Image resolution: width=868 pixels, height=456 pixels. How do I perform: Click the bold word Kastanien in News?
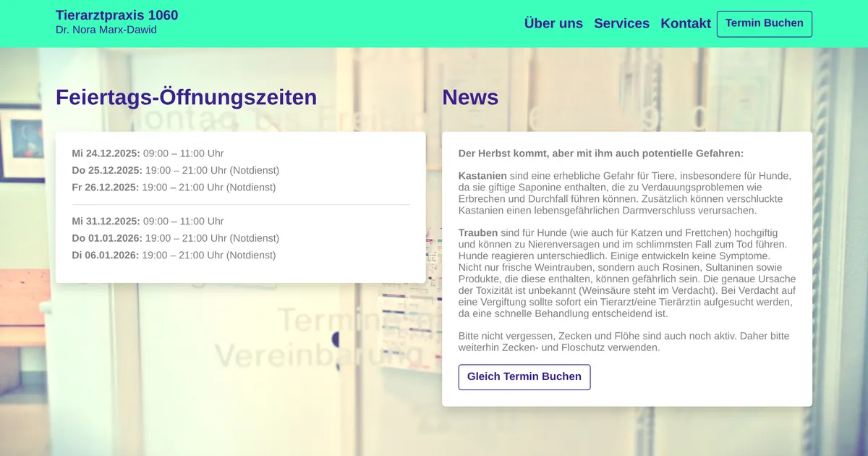(x=482, y=176)
